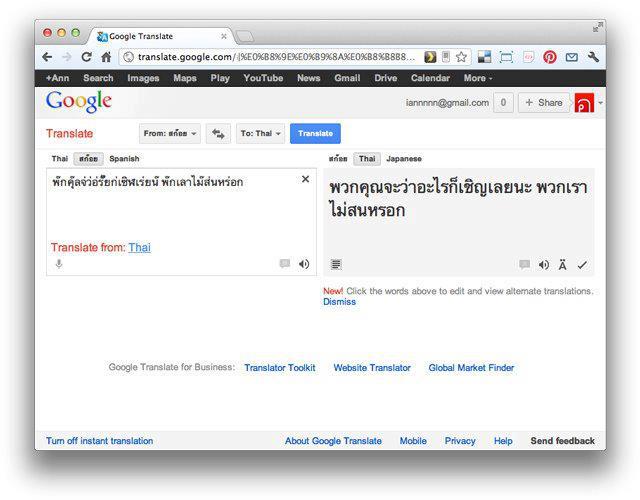Open Images in the Google bar
Image resolution: width=640 pixels, height=500 pixels.
coord(143,78)
